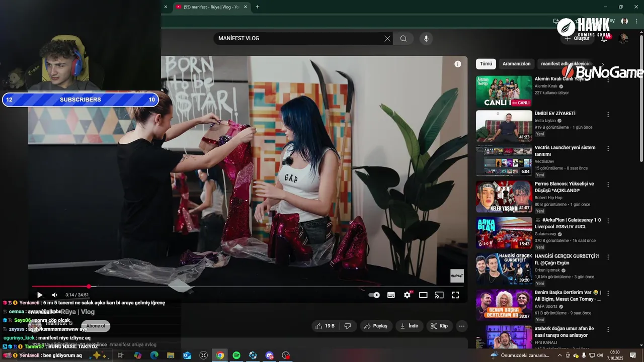Viewport: 644px width, 362px height.
Task: Open Chrome profile avatar in toolbar
Action: [624, 21]
